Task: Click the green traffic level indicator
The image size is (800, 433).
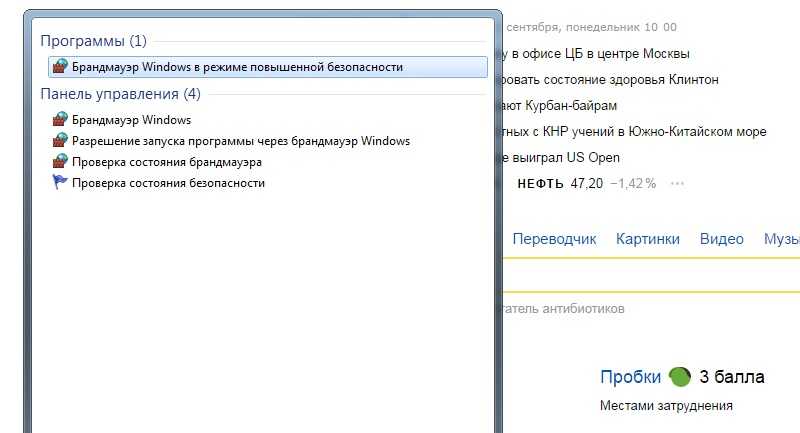Action: pyautogui.click(x=680, y=377)
